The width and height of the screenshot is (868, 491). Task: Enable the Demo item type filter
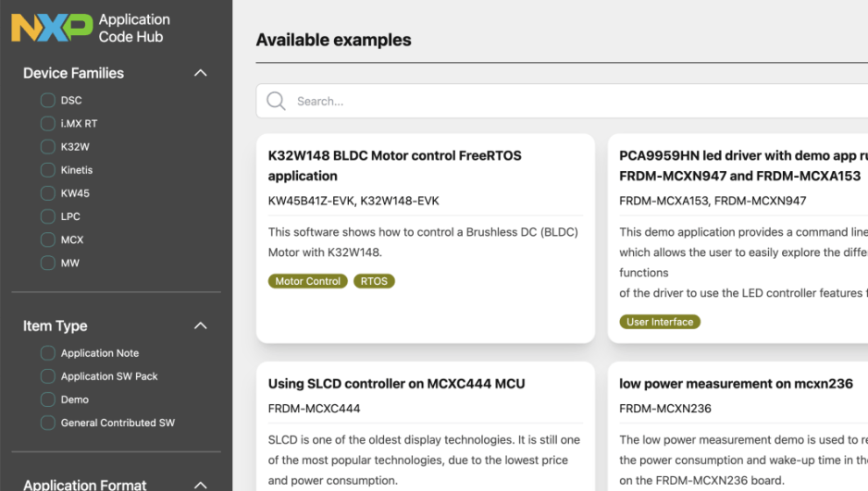(47, 399)
